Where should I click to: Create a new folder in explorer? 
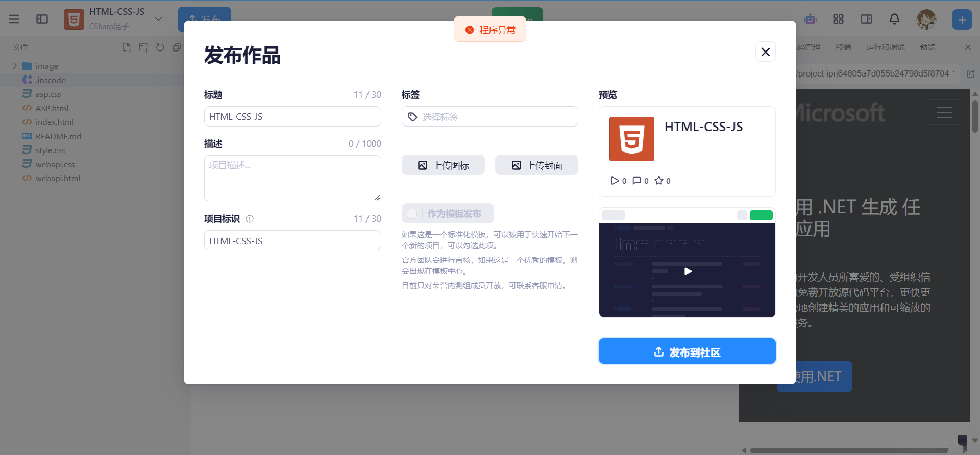click(x=144, y=47)
